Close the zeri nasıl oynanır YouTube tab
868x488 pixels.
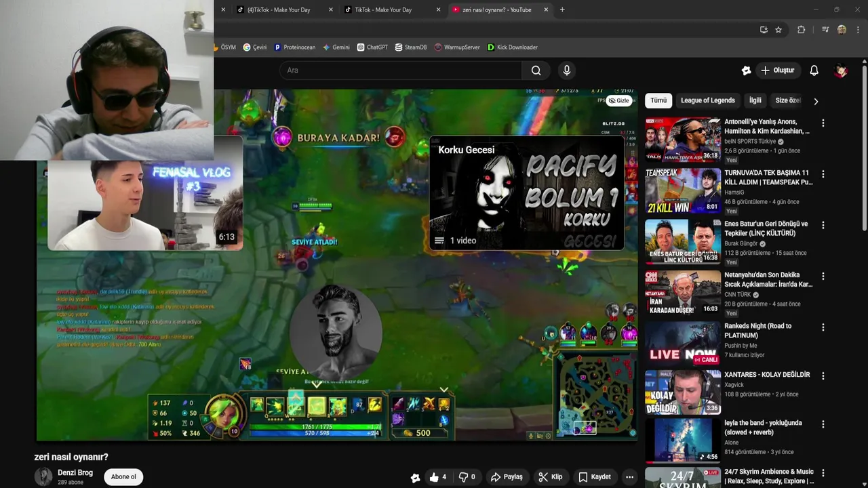tap(546, 9)
